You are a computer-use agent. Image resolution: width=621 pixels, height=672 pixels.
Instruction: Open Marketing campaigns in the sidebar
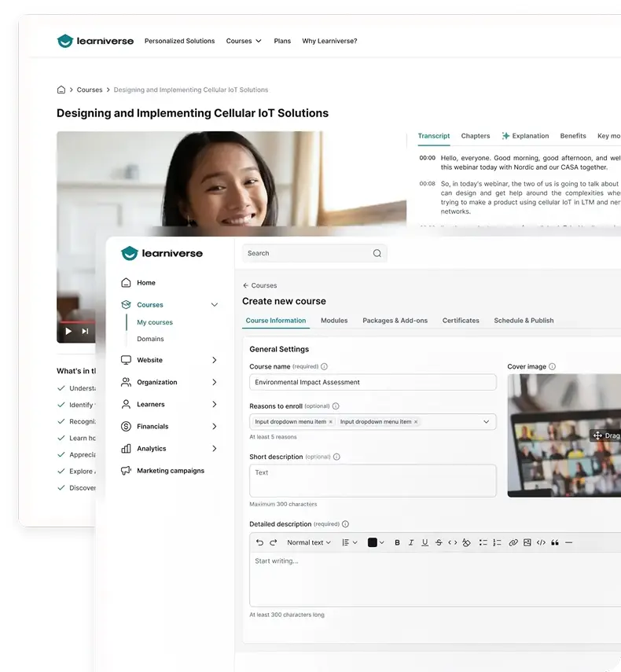point(170,471)
